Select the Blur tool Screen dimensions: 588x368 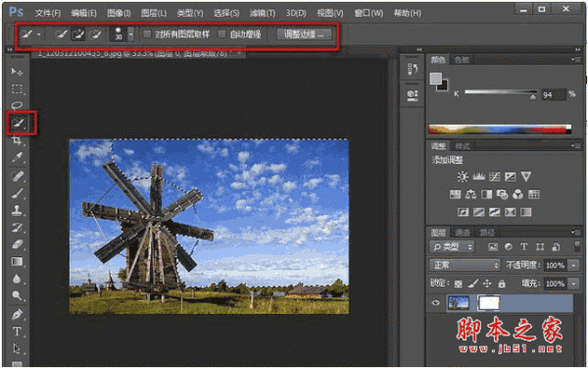coord(17,279)
